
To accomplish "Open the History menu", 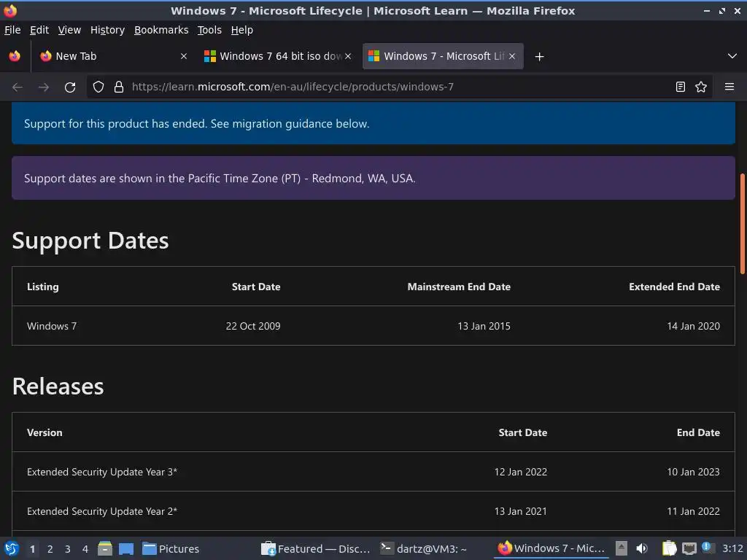I will tap(108, 30).
